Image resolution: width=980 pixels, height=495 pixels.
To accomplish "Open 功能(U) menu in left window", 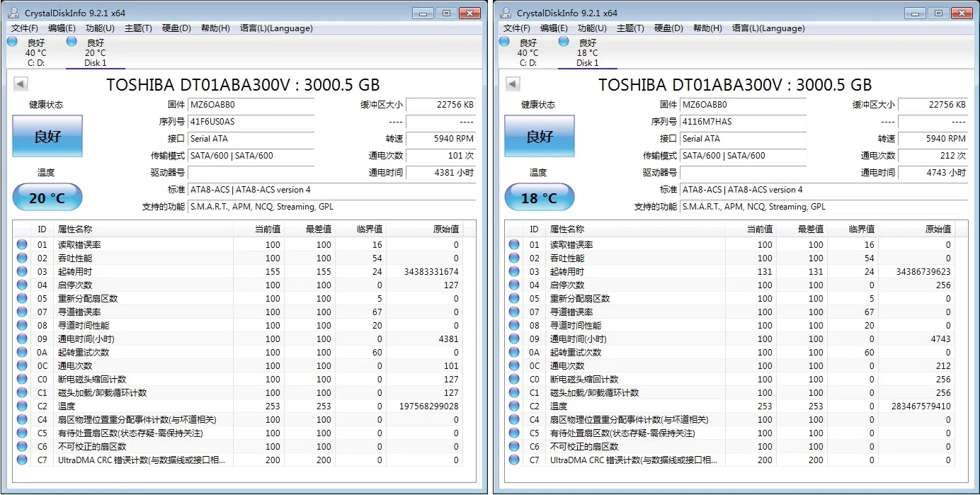I will (x=100, y=28).
